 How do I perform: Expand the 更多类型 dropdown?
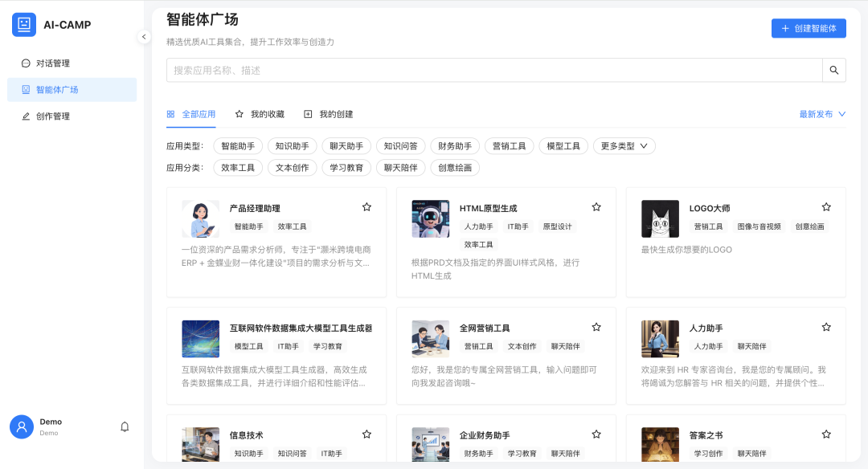click(624, 146)
